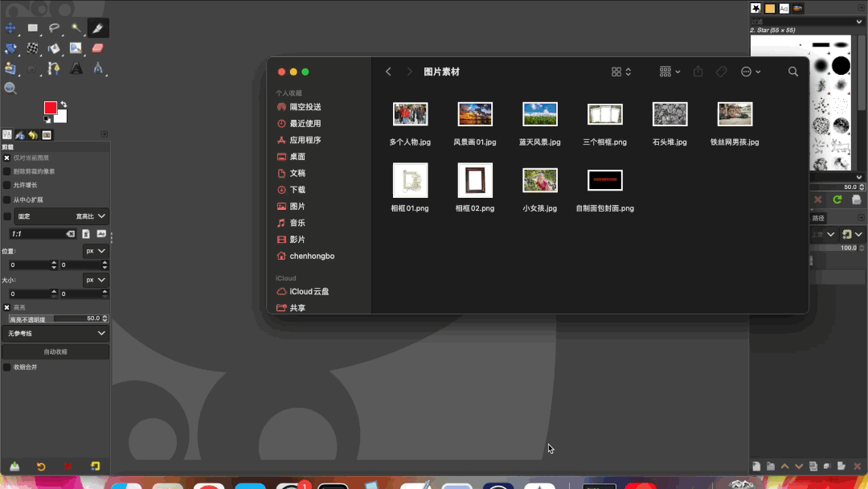Switch to the Images tab
This screenshot has height=489, width=868.
(x=47, y=134)
